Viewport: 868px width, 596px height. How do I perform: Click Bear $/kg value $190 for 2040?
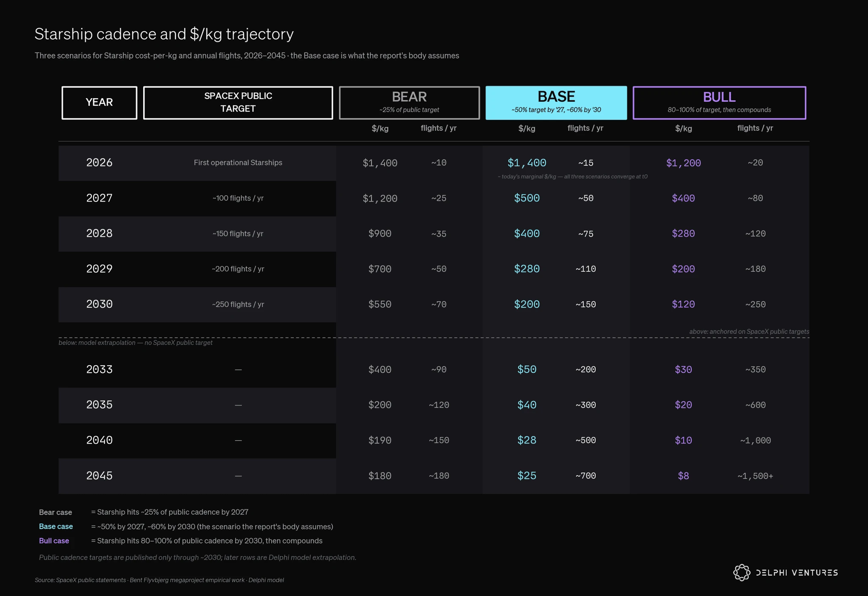(380, 440)
